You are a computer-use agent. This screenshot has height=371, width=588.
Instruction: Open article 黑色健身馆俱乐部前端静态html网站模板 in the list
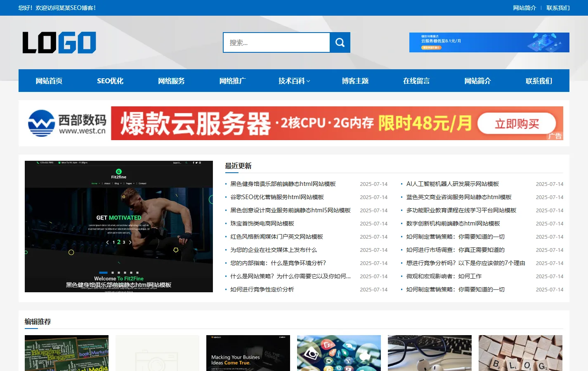(x=283, y=184)
